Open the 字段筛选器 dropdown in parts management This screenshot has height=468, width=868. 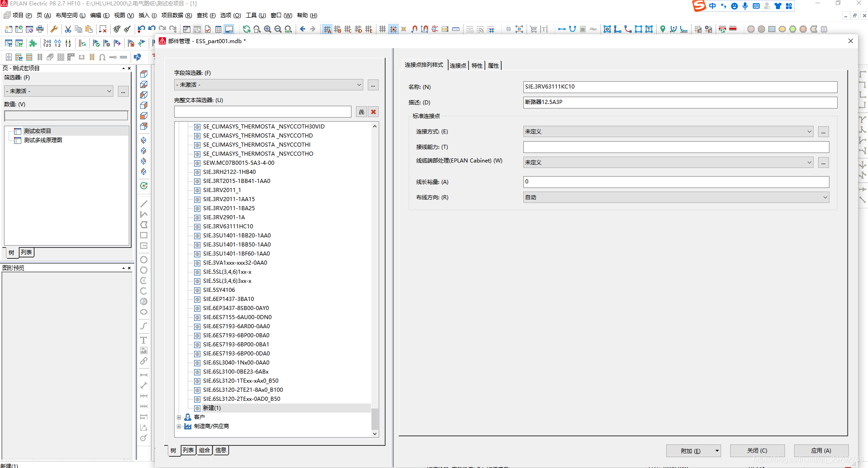[x=268, y=85]
